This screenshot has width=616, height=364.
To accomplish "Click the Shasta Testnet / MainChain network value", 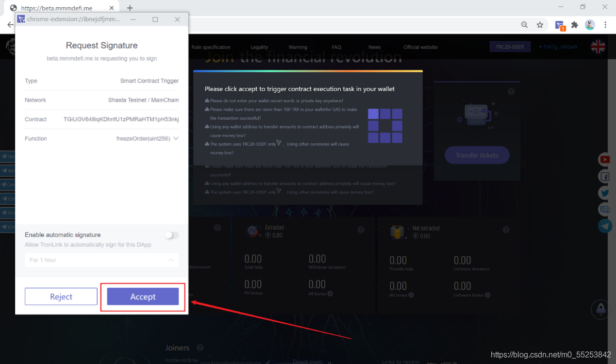I will click(x=143, y=100).
